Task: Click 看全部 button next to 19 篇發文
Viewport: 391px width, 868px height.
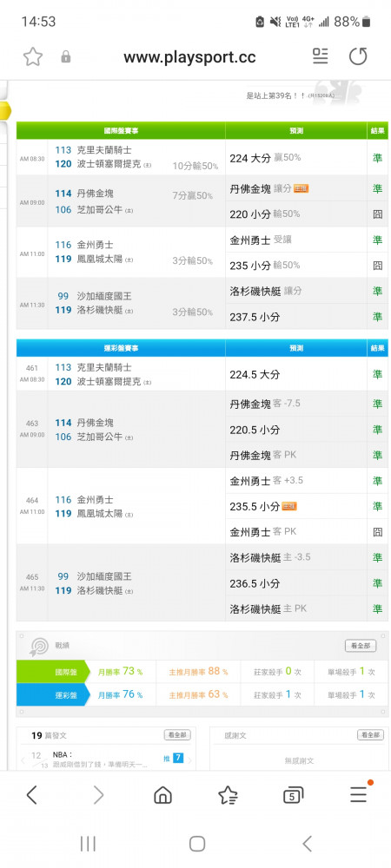Action: (x=177, y=734)
